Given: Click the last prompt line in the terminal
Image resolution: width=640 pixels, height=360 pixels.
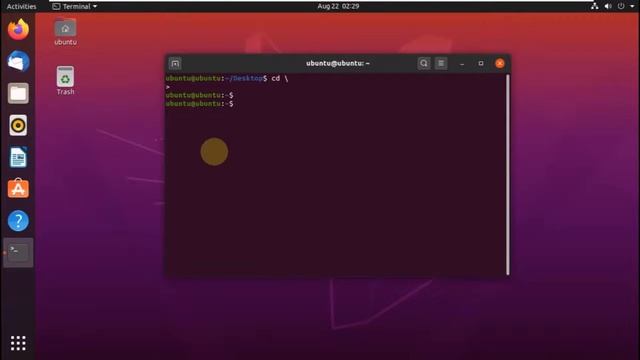Looking at the screenshot, I should [200, 104].
